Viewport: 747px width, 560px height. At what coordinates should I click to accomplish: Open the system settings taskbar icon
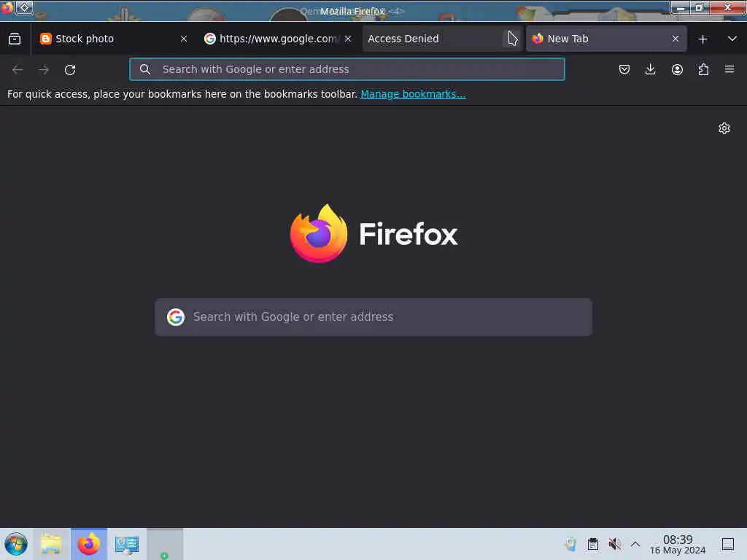click(127, 544)
